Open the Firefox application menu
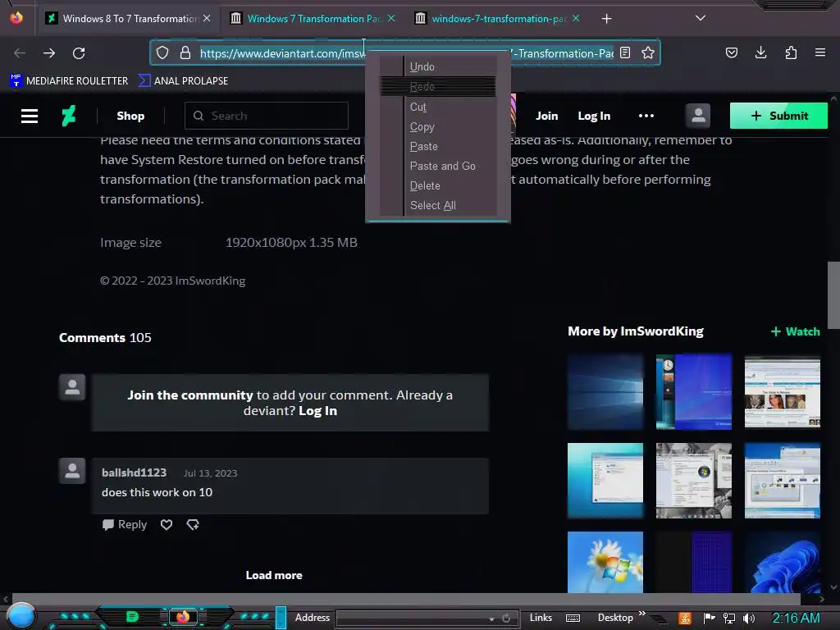 [820, 52]
